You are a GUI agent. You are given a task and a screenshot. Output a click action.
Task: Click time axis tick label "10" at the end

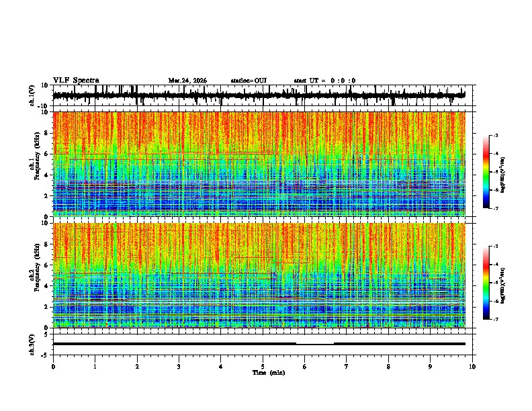pos(472,367)
